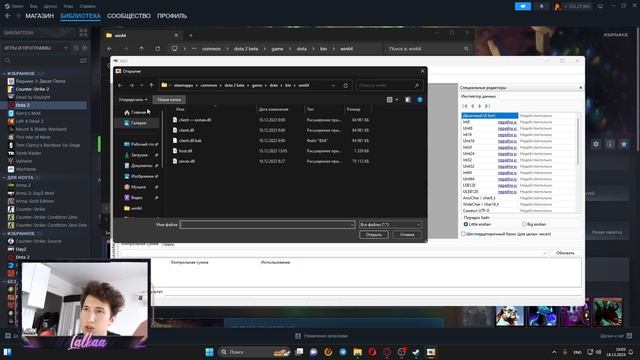The width and height of the screenshot is (640, 360).
Task: Click New folder button in Open dialog
Action: point(169,100)
